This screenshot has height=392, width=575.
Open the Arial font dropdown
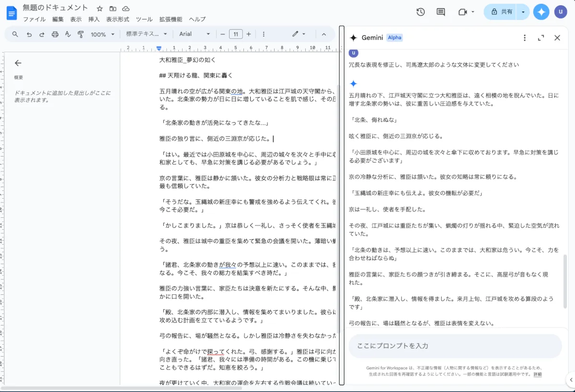pos(194,34)
